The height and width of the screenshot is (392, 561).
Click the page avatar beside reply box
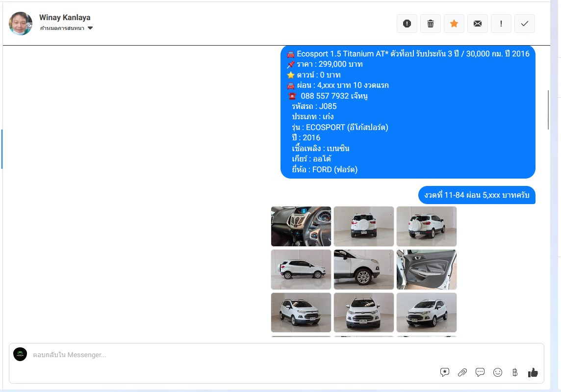pyautogui.click(x=20, y=354)
